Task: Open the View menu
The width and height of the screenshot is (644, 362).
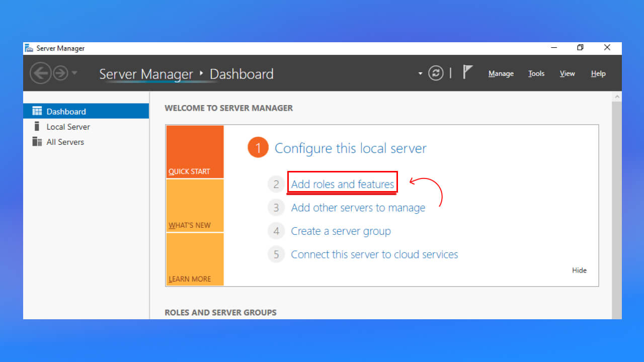Action: click(567, 73)
